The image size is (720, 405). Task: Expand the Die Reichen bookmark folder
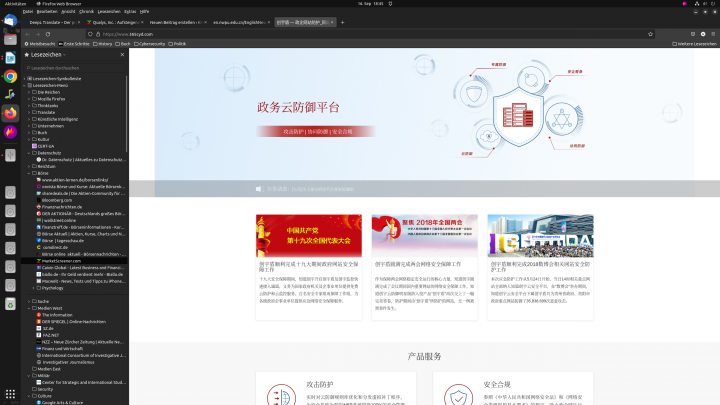pos(28,91)
